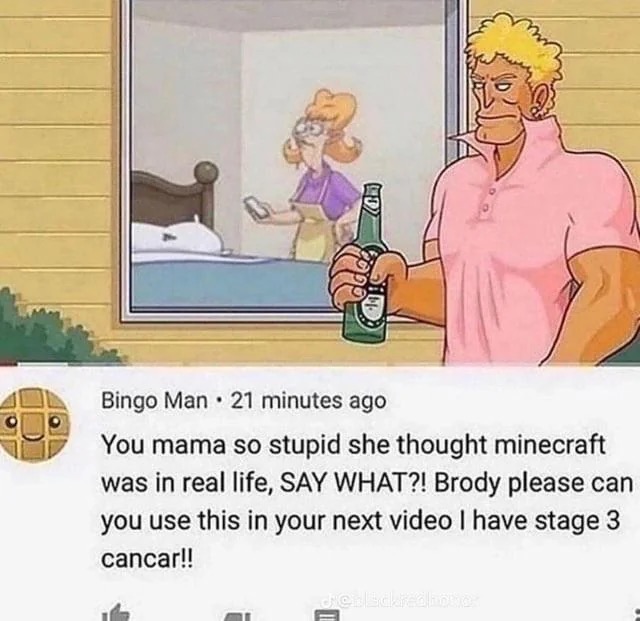The image size is (640, 621).
Task: Select the comment text about minecraft
Action: pos(367,502)
